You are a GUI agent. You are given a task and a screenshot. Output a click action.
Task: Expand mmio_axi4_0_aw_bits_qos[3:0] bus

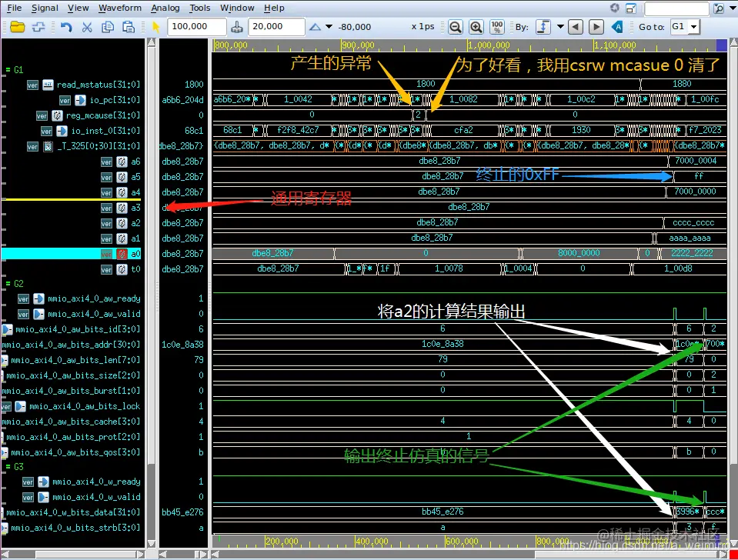5,453
